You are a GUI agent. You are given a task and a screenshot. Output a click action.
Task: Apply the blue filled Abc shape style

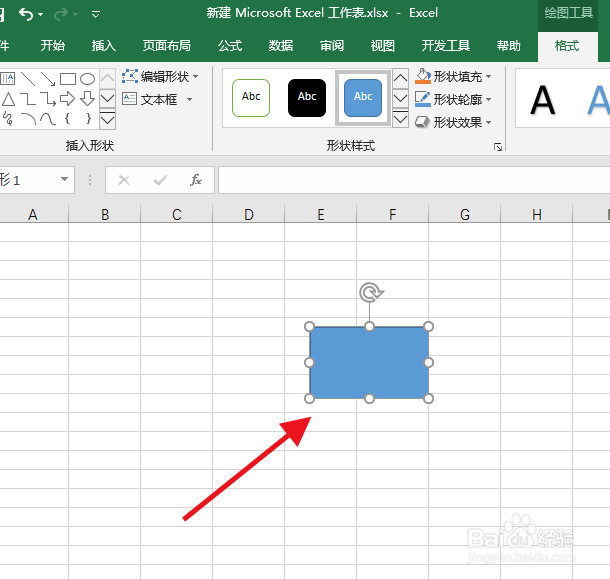pos(363,98)
